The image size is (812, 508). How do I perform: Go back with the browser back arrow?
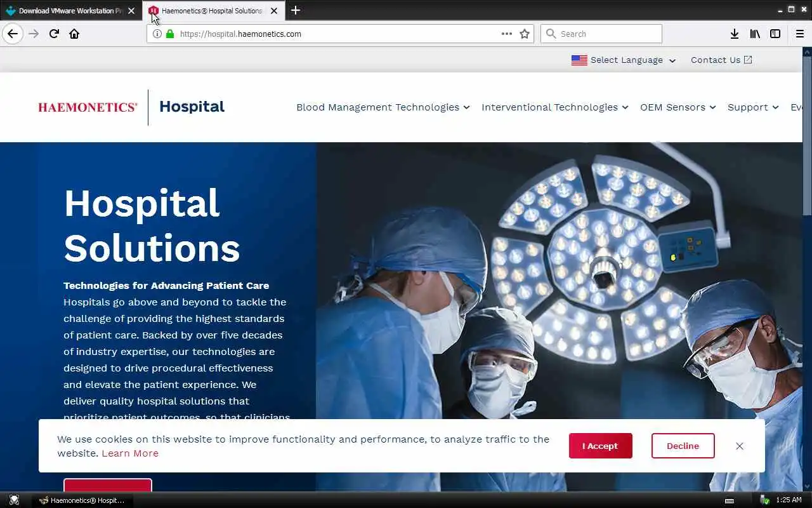click(13, 34)
